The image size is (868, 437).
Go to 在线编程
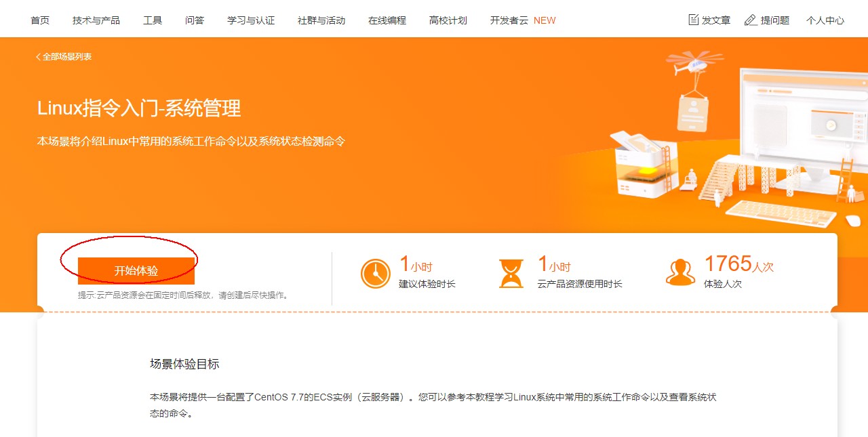pyautogui.click(x=387, y=20)
